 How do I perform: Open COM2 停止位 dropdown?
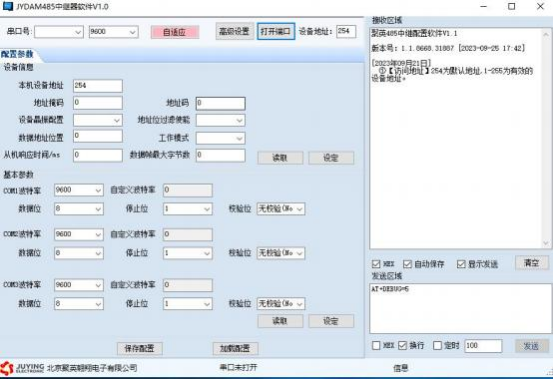(x=188, y=253)
